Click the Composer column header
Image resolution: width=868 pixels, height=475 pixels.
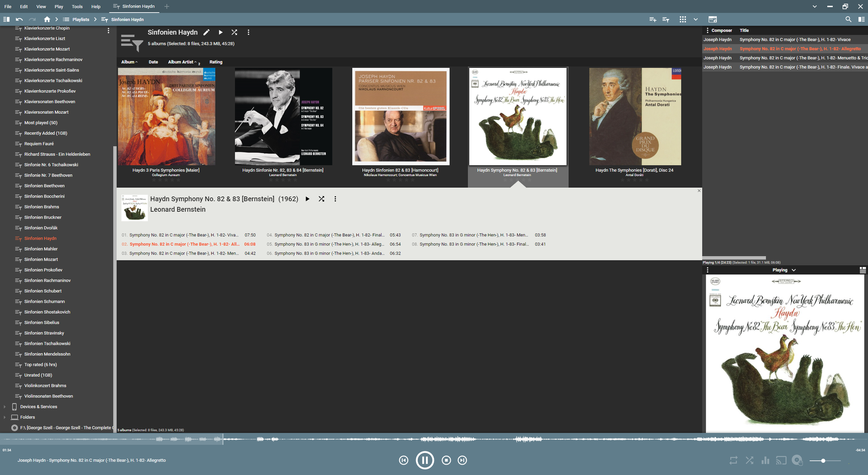click(x=722, y=30)
